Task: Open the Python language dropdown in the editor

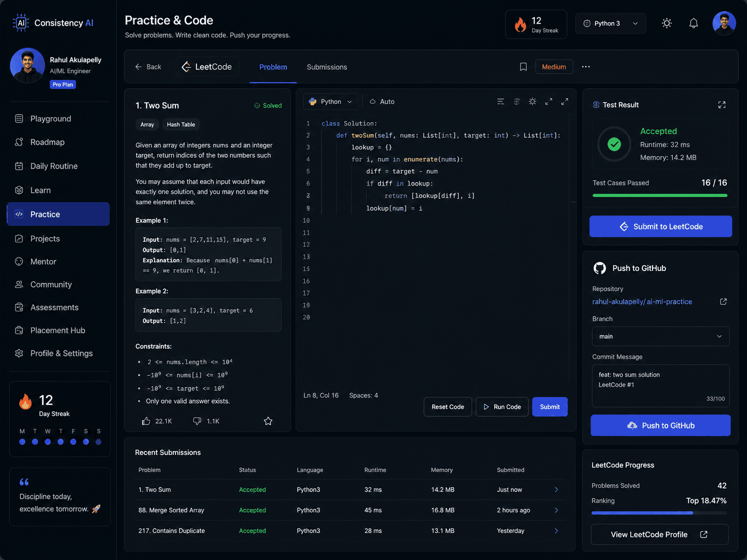Action: [331, 102]
